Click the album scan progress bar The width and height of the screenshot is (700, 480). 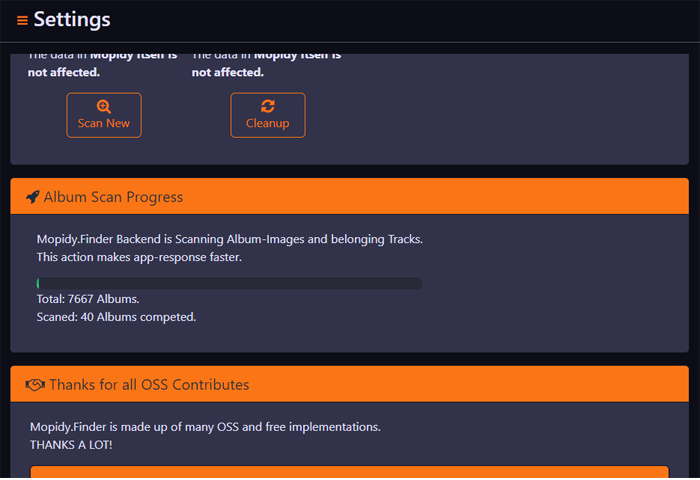tap(229, 283)
